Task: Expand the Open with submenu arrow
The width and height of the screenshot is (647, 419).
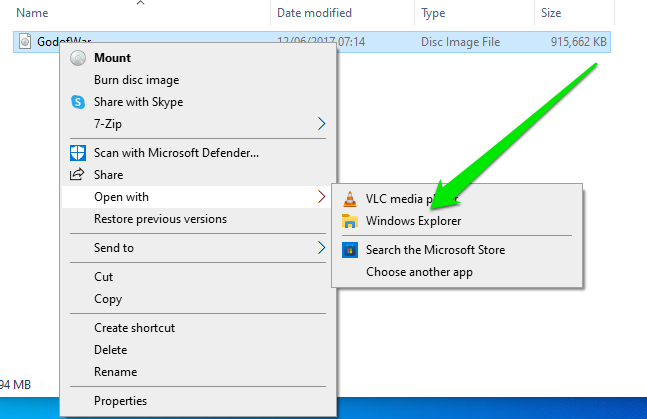Action: coord(321,197)
